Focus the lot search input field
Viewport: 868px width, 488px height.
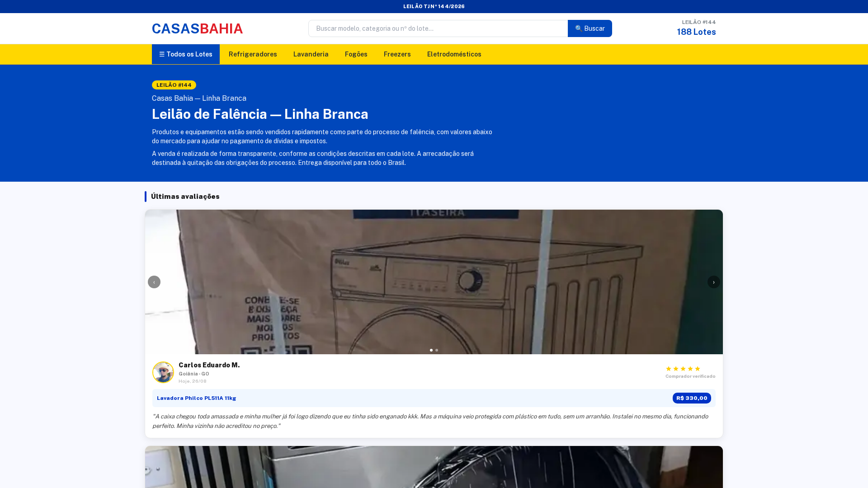pyautogui.click(x=438, y=28)
